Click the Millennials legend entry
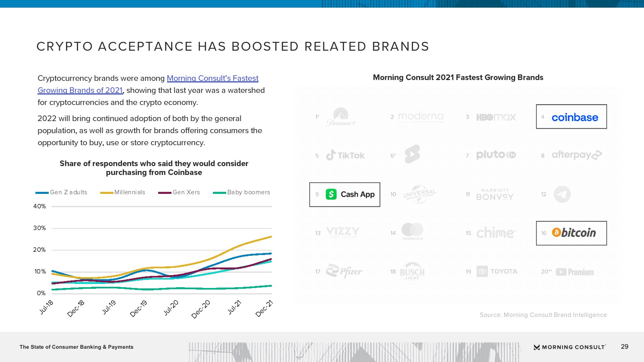The image size is (644, 362). pos(129,192)
